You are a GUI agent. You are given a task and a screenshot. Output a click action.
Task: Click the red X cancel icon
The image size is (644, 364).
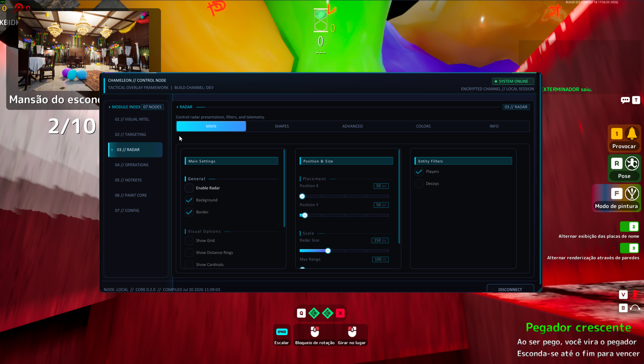(340, 313)
